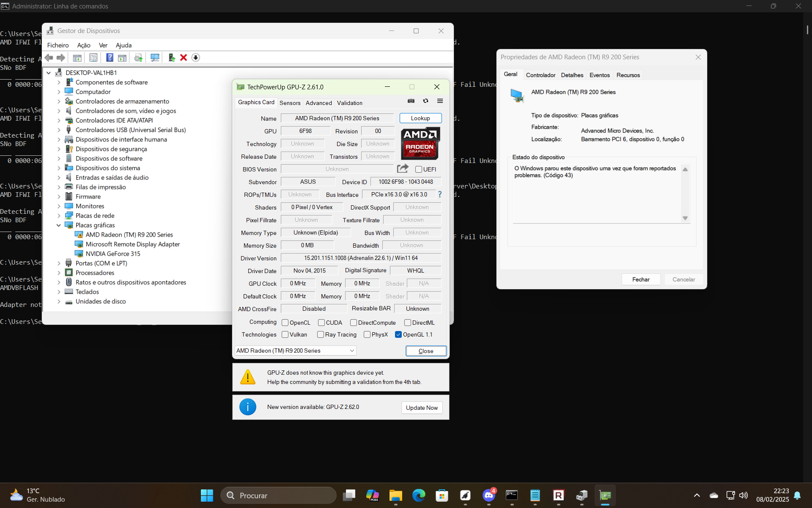The height and width of the screenshot is (508, 812).
Task: Click the GPU-Z icon on the taskbar
Action: (605, 495)
